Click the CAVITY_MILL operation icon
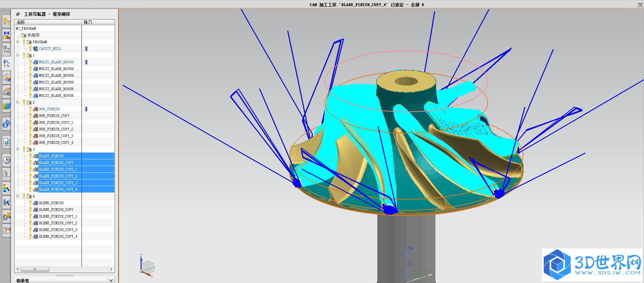The height and width of the screenshot is (283, 644). 36,49
